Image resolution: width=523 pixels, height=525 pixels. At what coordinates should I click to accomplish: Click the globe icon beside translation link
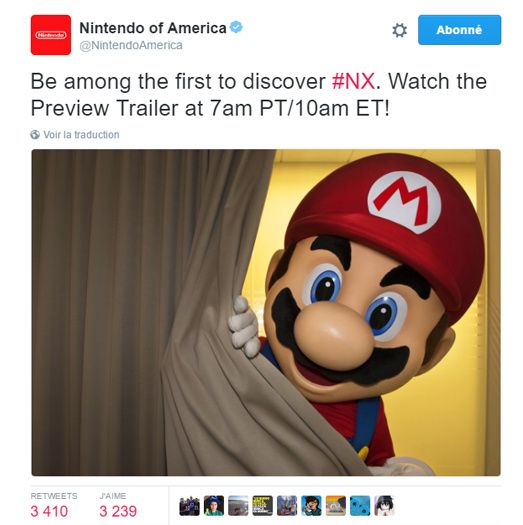(x=35, y=135)
